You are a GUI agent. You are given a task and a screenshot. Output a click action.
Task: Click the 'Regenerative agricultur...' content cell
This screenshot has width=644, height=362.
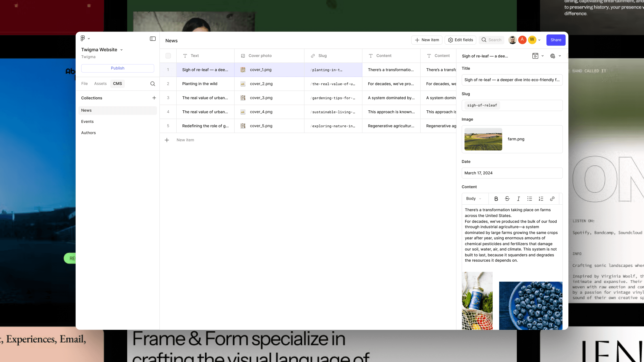pyautogui.click(x=391, y=126)
